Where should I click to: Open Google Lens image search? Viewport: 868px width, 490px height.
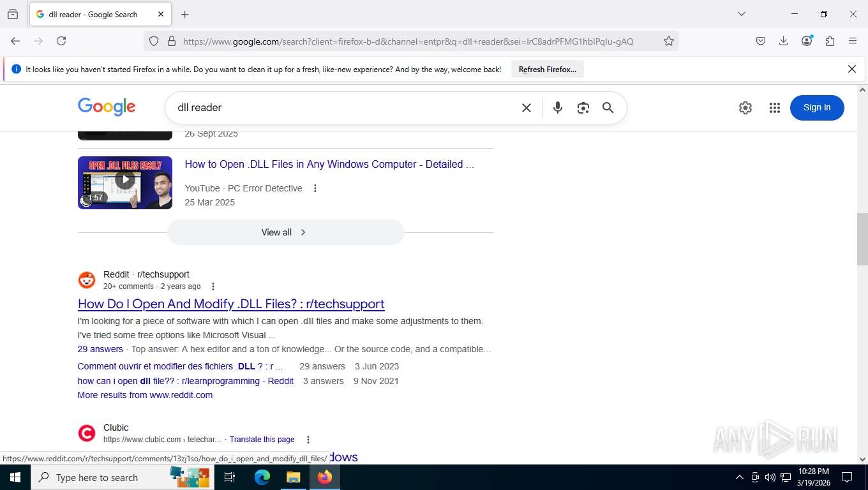click(583, 108)
